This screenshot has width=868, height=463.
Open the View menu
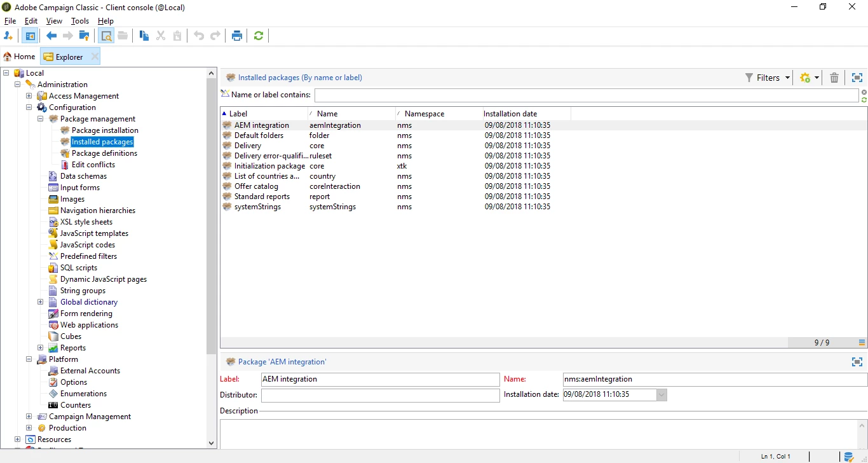pos(55,21)
